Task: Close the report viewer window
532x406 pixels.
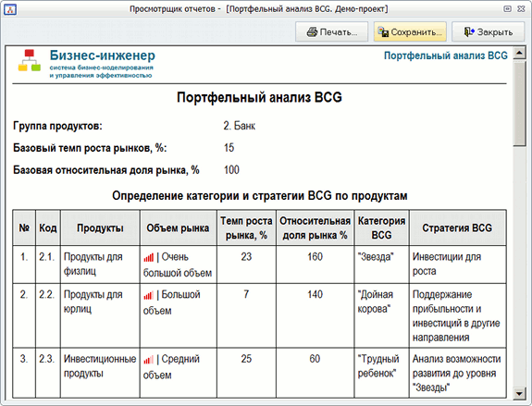Action: (x=522, y=9)
